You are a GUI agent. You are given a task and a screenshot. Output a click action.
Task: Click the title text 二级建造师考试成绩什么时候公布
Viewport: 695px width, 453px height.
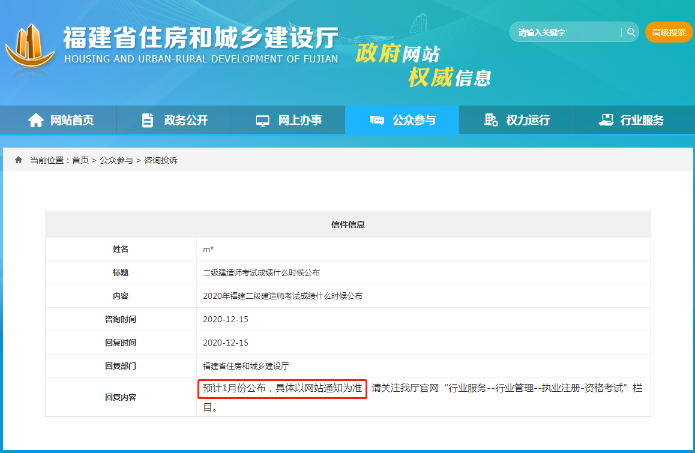coord(261,273)
